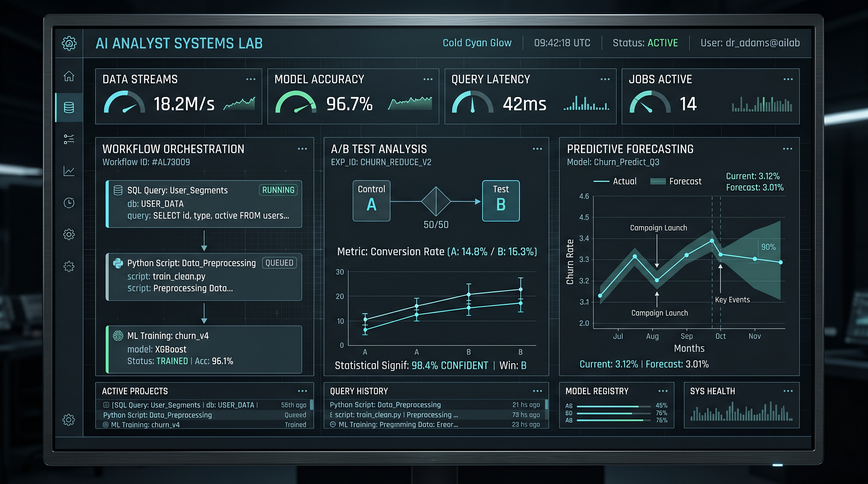The height and width of the screenshot is (484, 868).
Task: Select the Test B variant box
Action: [501, 201]
